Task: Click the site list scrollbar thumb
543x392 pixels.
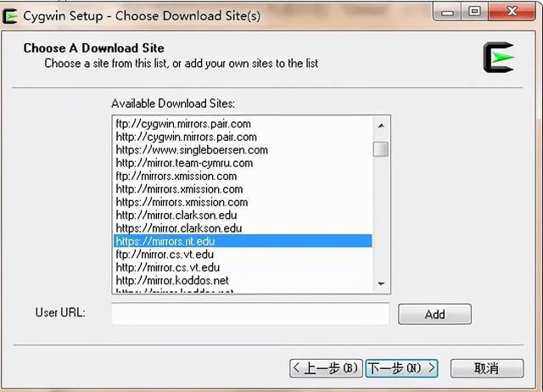Action: pos(381,149)
